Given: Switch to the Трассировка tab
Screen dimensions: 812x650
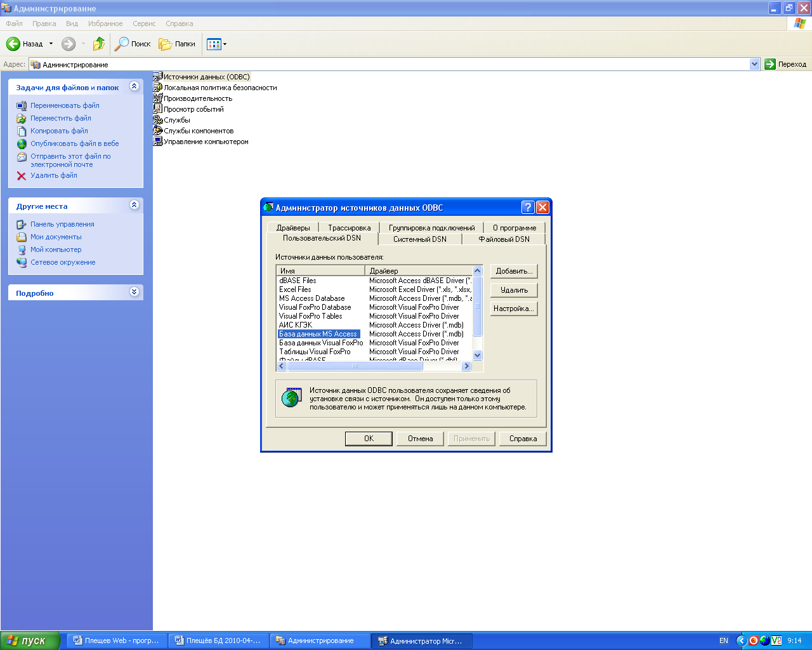Looking at the screenshot, I should pyautogui.click(x=350, y=228).
